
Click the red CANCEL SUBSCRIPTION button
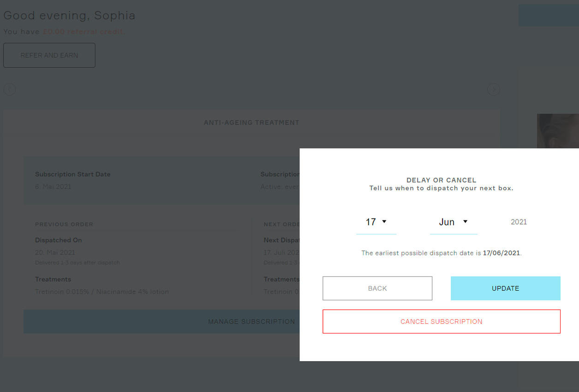[x=441, y=321]
